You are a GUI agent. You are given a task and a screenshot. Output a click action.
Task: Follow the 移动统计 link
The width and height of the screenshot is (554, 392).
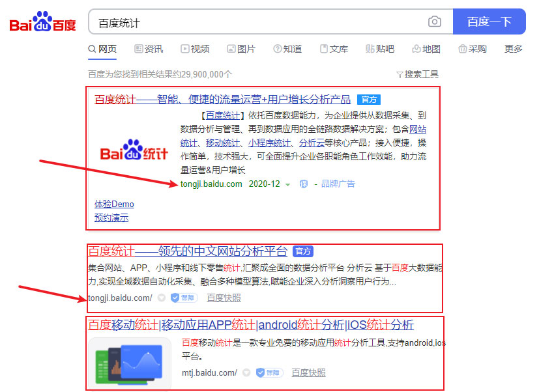[223, 143]
